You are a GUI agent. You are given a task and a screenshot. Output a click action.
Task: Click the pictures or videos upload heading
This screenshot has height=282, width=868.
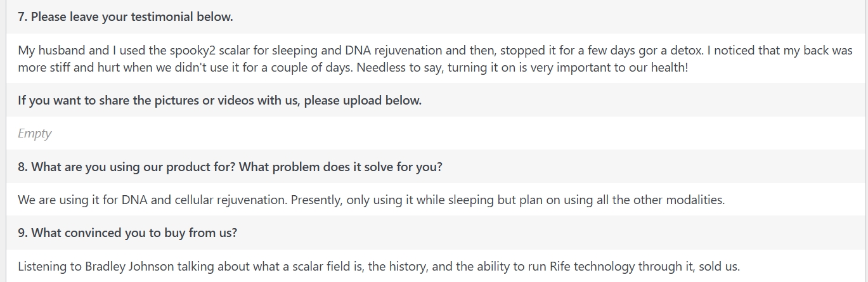tap(219, 100)
